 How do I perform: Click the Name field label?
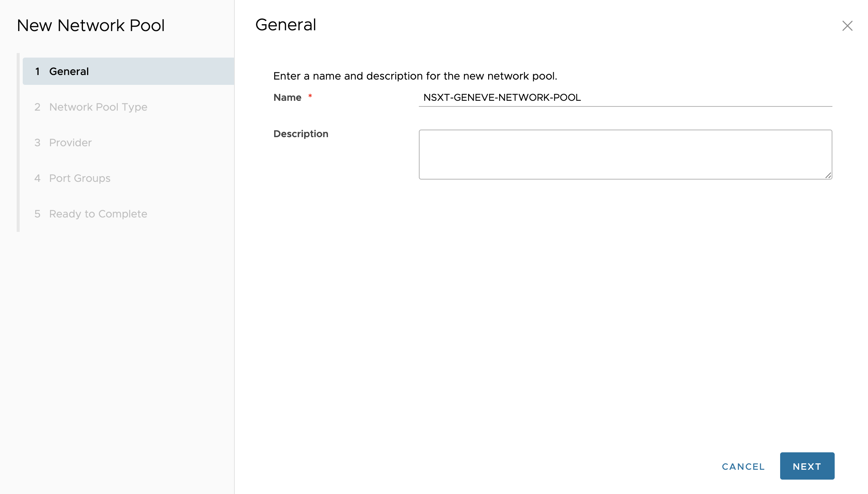click(x=287, y=97)
